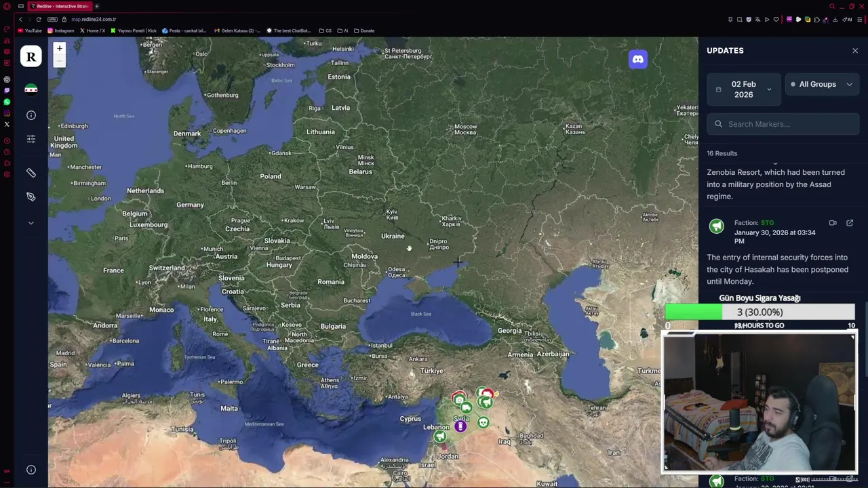
Task: Click the Opera logo menu button
Action: coord(7,6)
